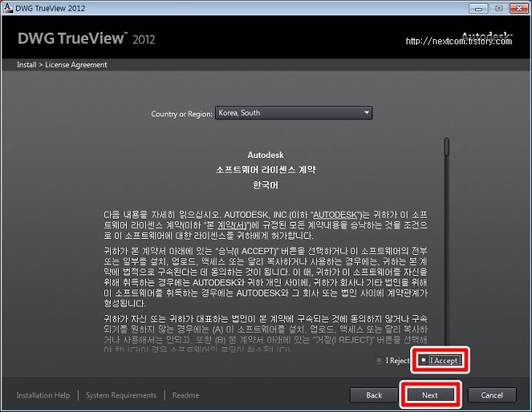Click the DWG TrueView title bar icon
This screenshot has height=412, width=532.
(x=7, y=7)
